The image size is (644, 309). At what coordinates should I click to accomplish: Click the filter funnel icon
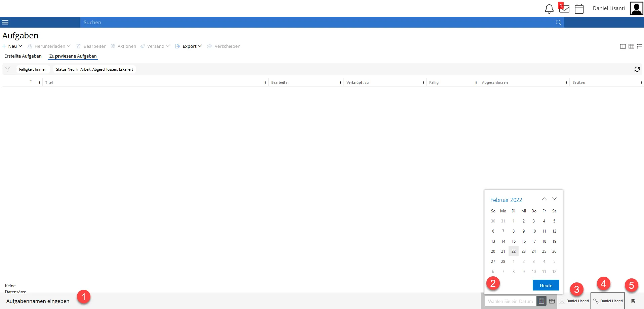coord(7,69)
